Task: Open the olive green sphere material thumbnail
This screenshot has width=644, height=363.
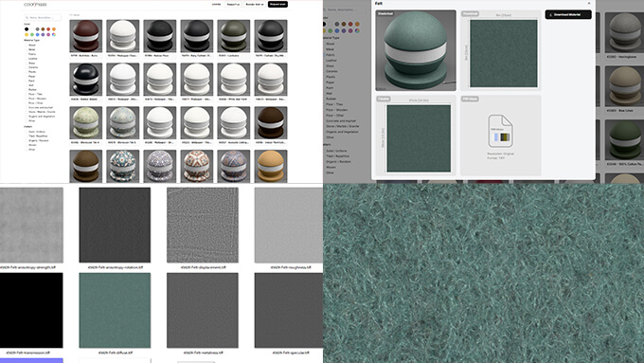Action: pyautogui.click(x=234, y=36)
